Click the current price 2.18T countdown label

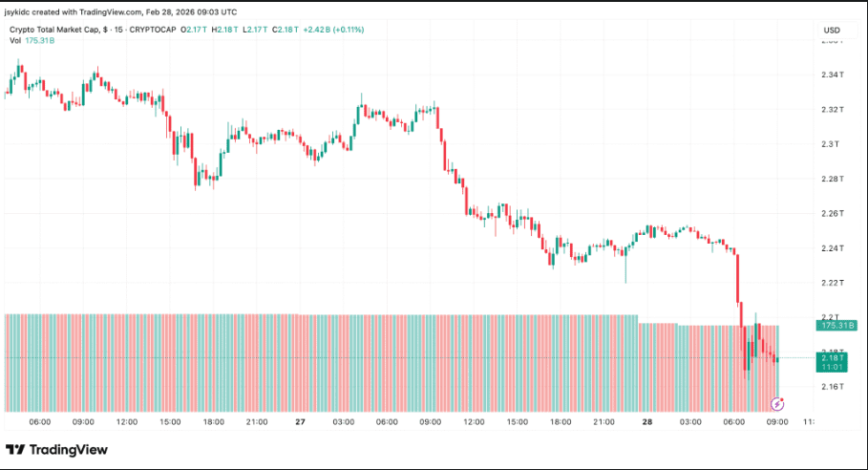(833, 360)
